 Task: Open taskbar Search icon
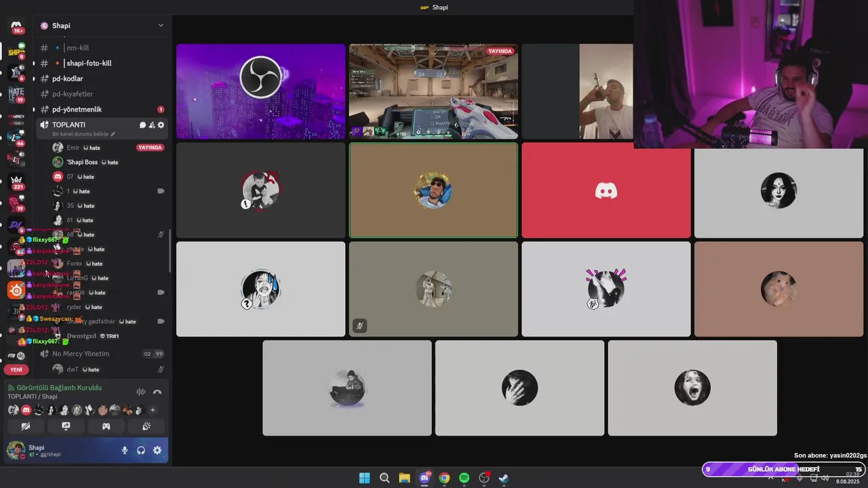(x=384, y=478)
